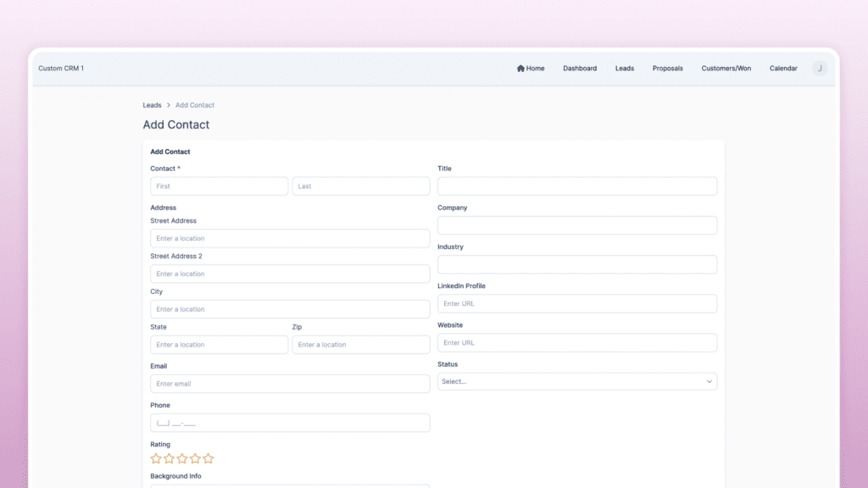Image resolution: width=868 pixels, height=488 pixels.
Task: Navigate to Customers/Won page
Action: click(x=726, y=69)
